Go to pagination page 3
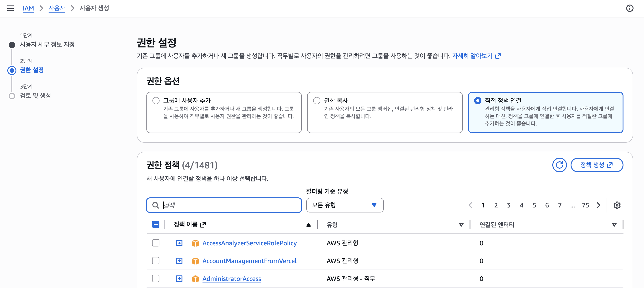The image size is (644, 288). pyautogui.click(x=509, y=205)
